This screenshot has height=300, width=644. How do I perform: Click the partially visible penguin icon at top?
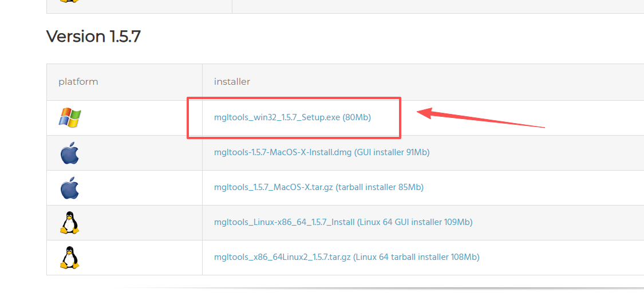click(69, 2)
